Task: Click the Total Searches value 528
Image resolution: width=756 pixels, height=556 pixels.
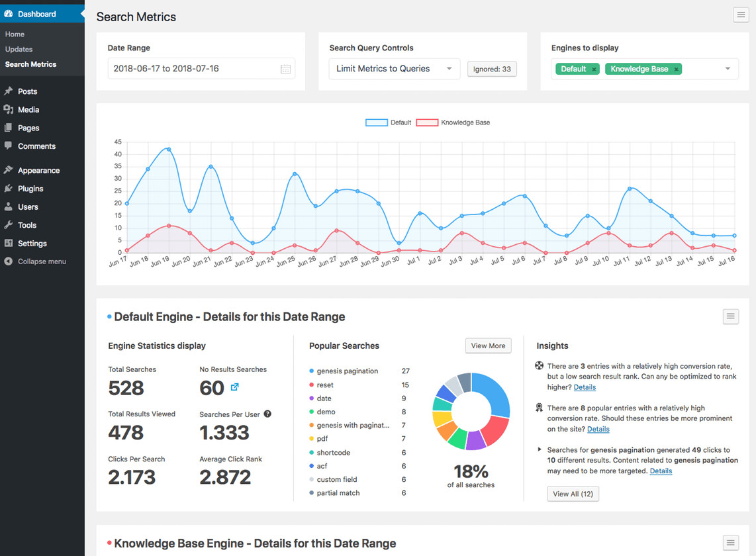Action: (126, 388)
